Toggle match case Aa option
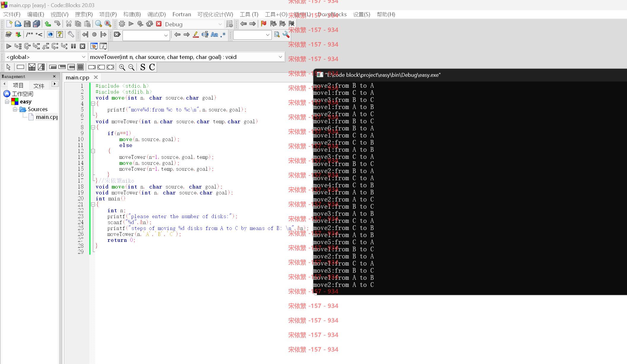This screenshot has height=364, width=627. 214,35
